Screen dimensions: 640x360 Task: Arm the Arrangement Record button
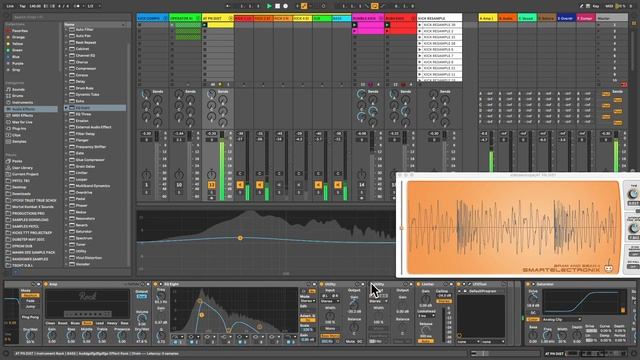click(286, 6)
